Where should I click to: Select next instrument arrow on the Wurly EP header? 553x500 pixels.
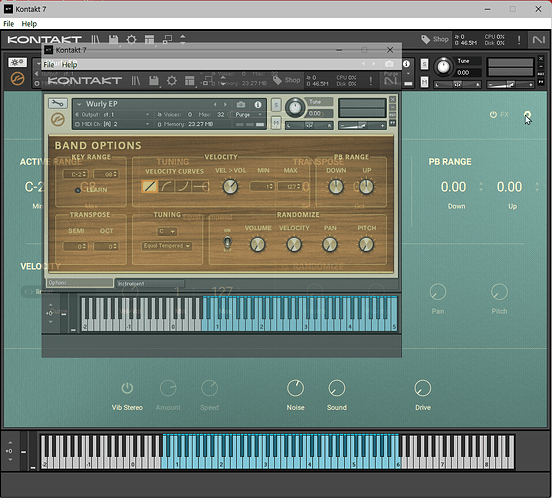coord(225,104)
